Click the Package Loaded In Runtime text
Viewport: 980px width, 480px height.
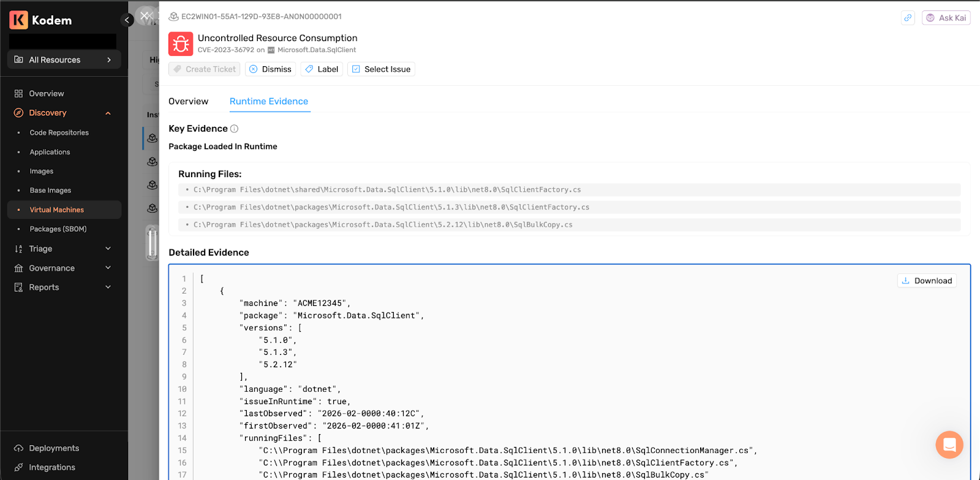(223, 147)
